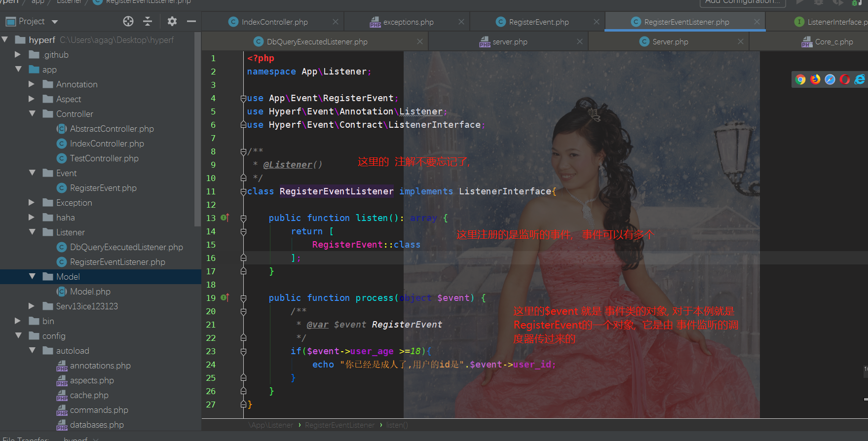Toggle fold of if block at line 23
The image size is (868, 441).
click(x=243, y=351)
